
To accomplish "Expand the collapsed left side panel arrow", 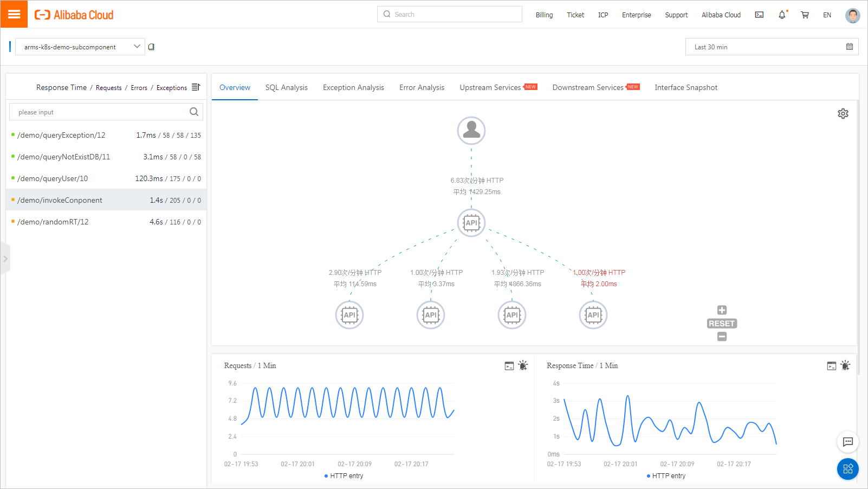I will (5, 259).
